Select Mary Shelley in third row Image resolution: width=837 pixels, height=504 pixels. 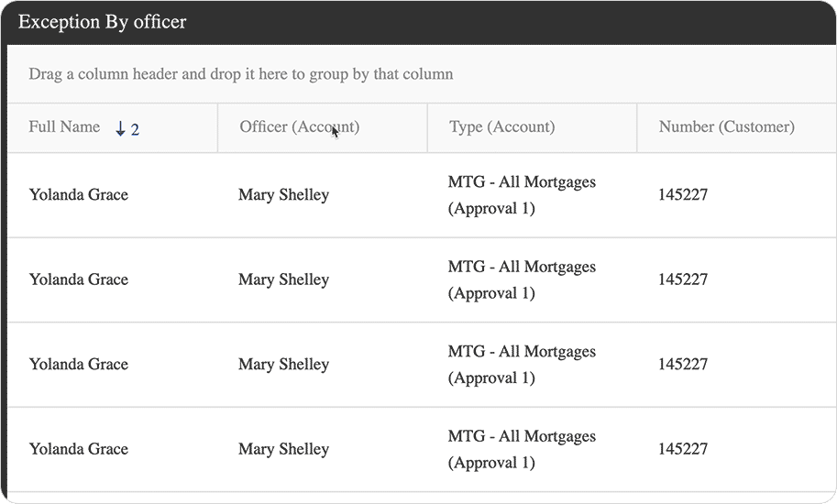pos(283,364)
